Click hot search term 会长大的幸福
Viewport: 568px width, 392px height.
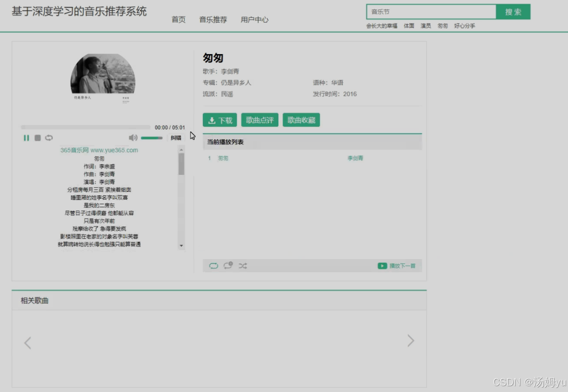pyautogui.click(x=382, y=26)
